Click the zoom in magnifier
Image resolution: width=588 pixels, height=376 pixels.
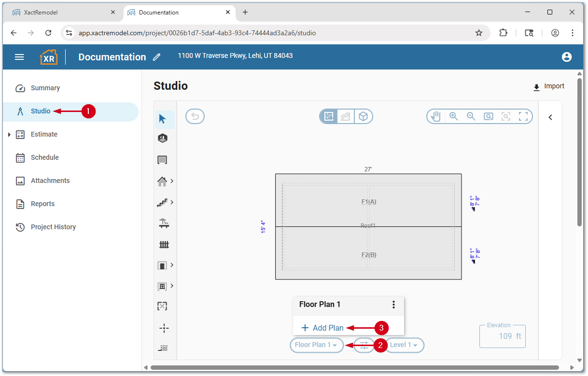coord(453,116)
